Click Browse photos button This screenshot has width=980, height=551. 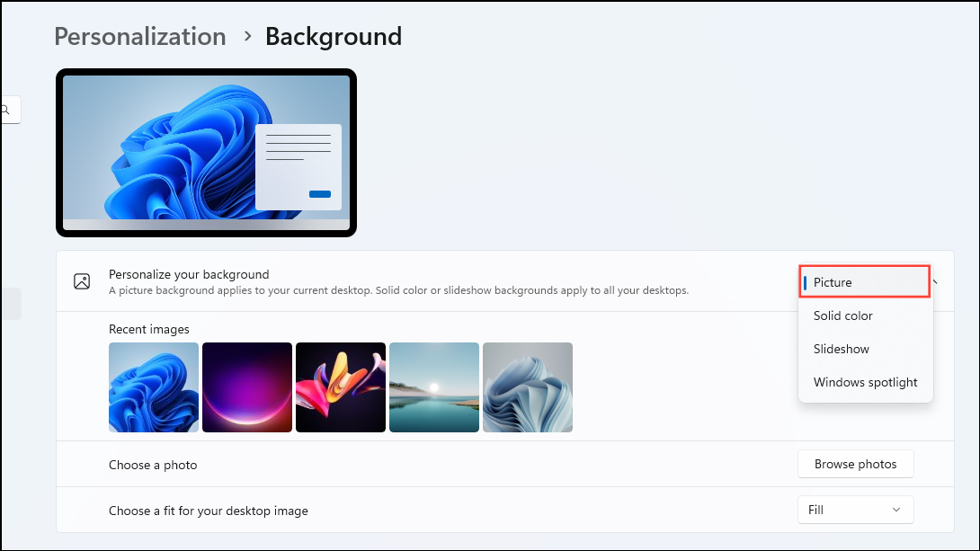point(856,464)
